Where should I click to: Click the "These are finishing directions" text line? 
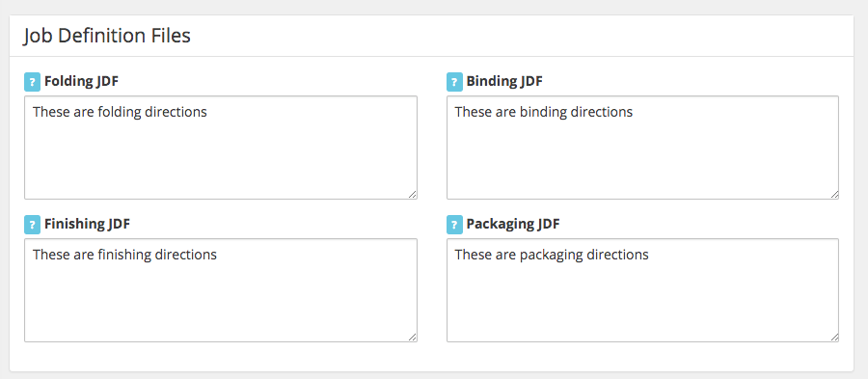pos(124,255)
